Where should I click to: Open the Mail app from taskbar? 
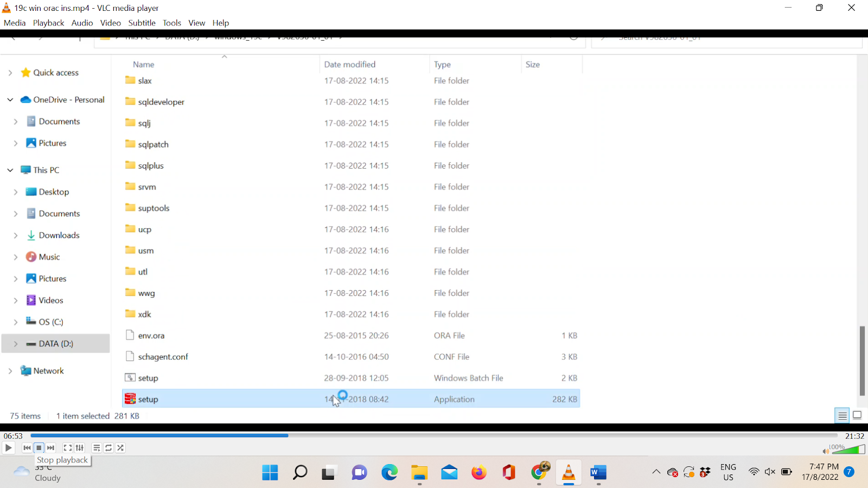coord(449,473)
